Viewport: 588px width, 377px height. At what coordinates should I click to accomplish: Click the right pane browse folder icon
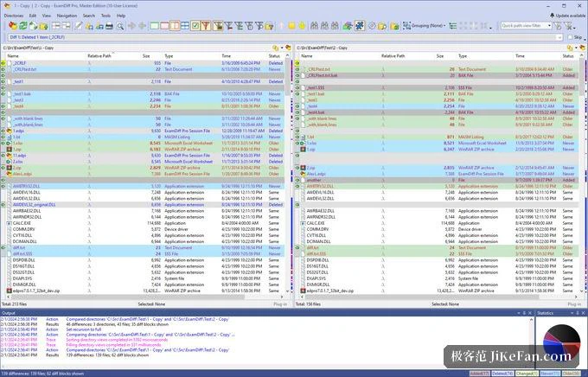[x=570, y=48]
